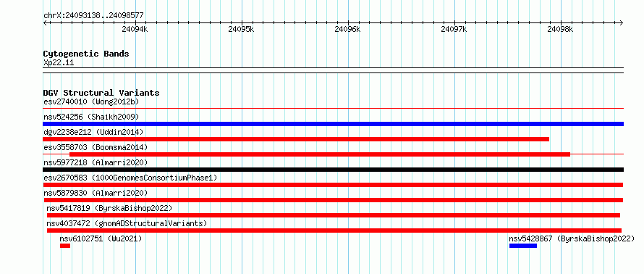This screenshot has height=274, width=644.
Task: Click the ruler's left arrow end
Action: point(45,22)
